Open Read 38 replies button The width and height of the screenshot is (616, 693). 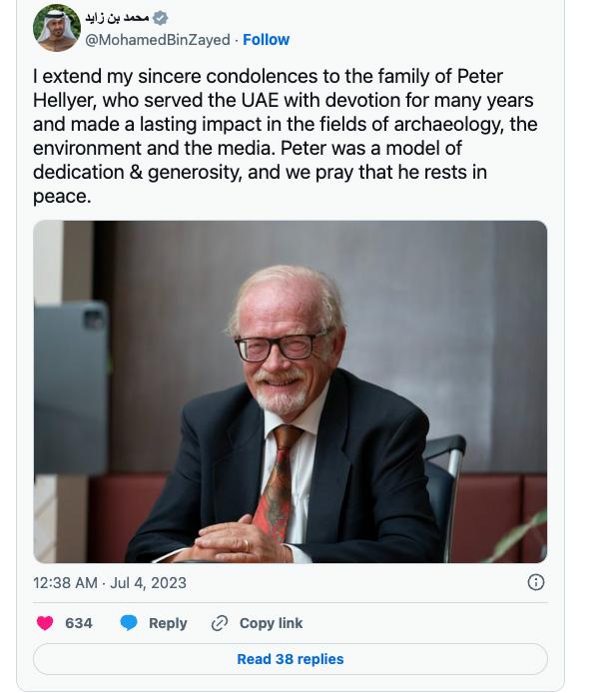(x=290, y=659)
